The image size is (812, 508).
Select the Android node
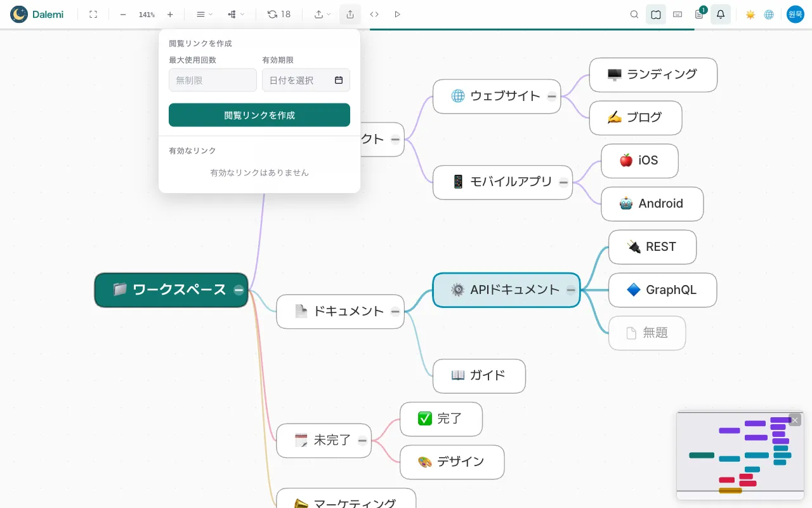[652, 204]
